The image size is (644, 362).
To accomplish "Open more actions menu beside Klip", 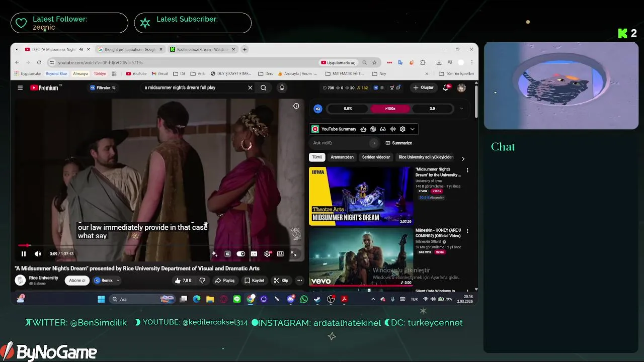I will (299, 281).
